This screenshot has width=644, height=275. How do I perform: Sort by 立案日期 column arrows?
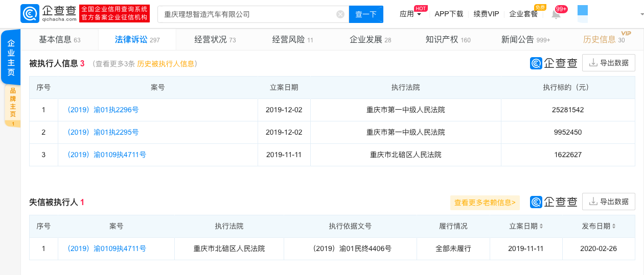click(541, 226)
